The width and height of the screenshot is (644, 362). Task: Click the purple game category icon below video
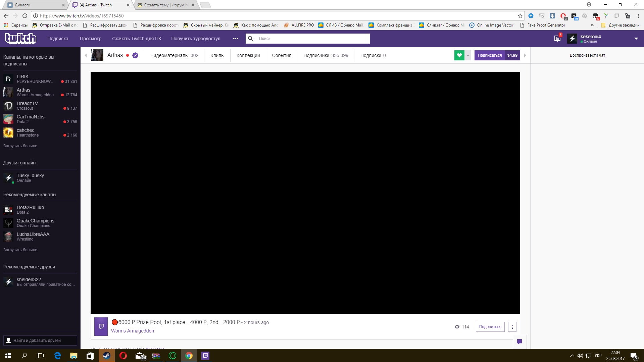tap(101, 326)
